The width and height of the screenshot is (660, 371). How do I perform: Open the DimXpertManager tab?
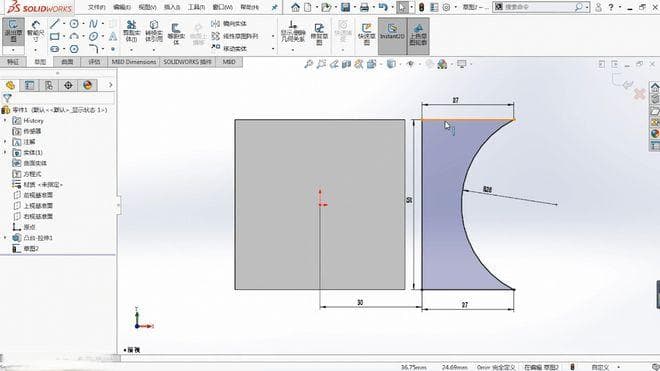point(68,85)
